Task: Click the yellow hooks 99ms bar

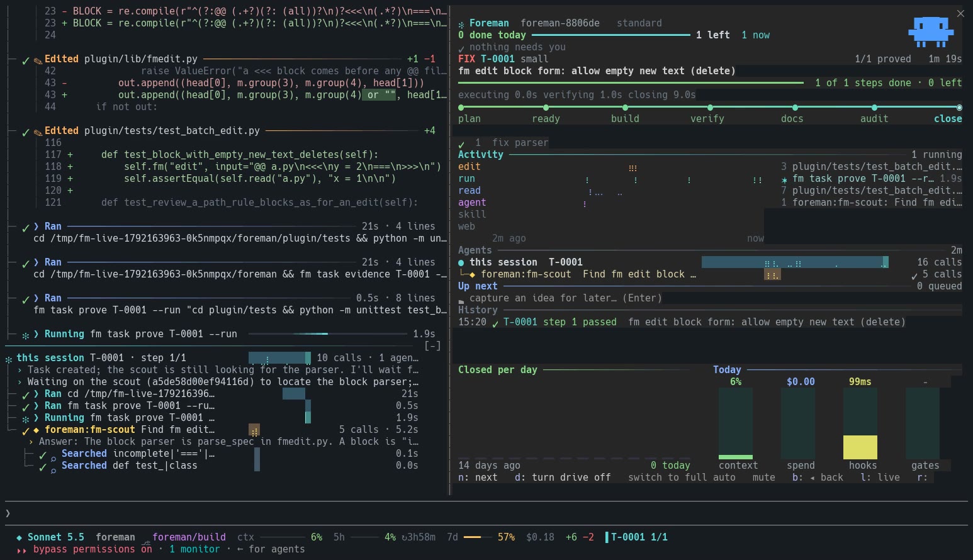Action: click(860, 447)
